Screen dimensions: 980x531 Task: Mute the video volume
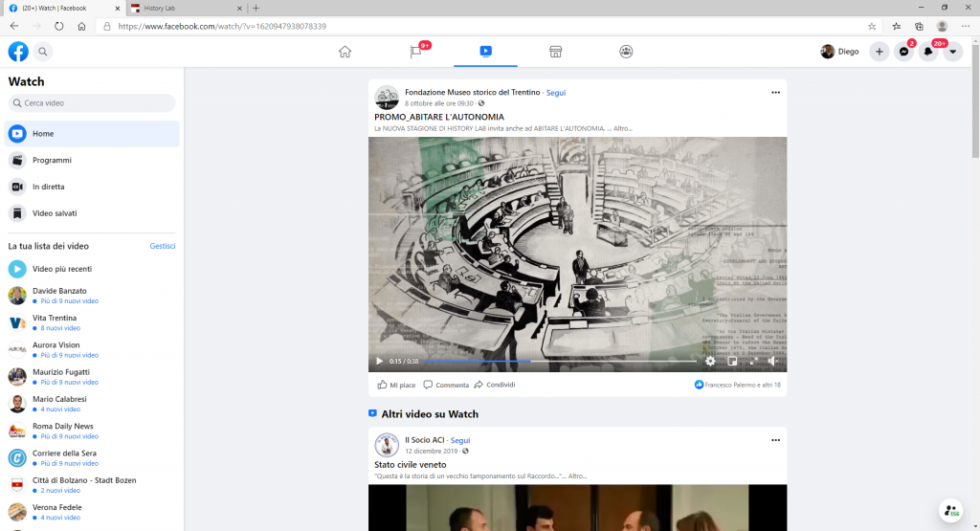click(x=772, y=361)
